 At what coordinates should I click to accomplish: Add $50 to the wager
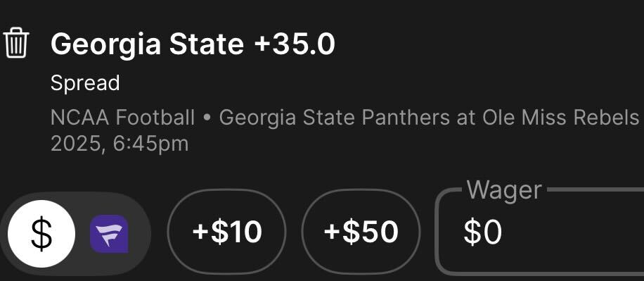361,232
